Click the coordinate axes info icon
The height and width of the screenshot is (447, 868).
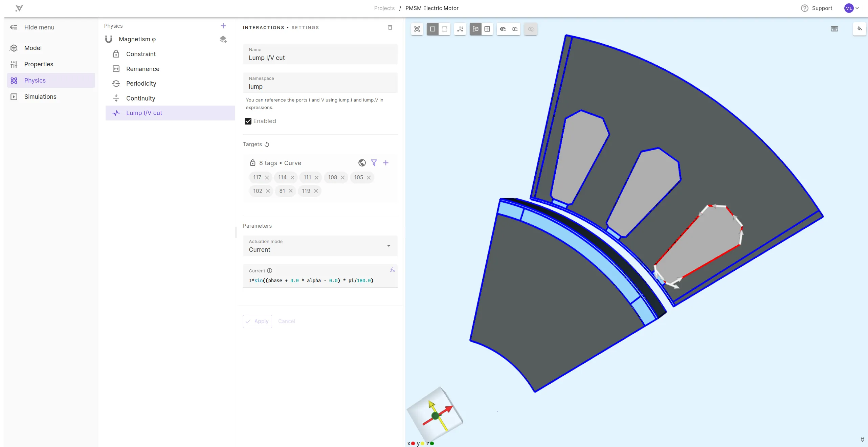460,29
